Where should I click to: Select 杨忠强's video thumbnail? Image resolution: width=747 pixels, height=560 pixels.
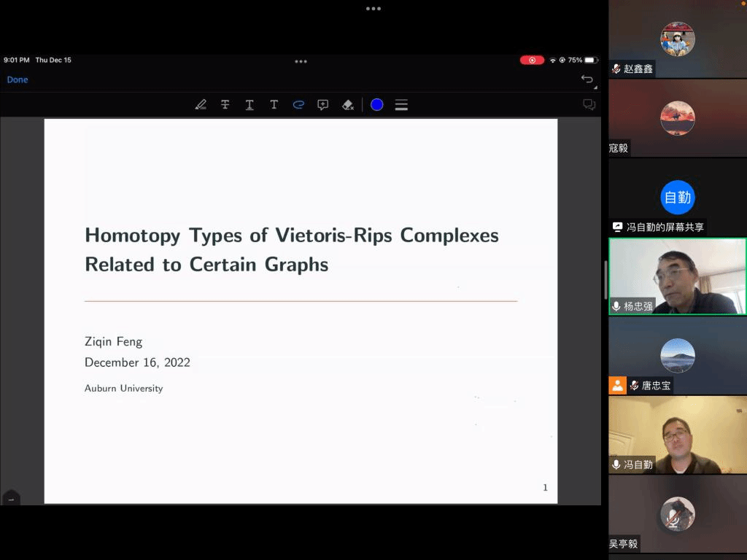coord(677,276)
